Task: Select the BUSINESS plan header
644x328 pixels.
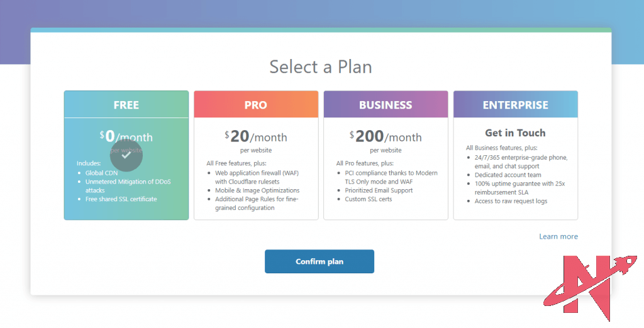Action: tap(386, 105)
